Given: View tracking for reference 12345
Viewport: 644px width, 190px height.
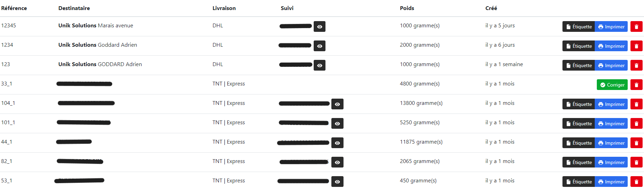Looking at the screenshot, I should [320, 27].
